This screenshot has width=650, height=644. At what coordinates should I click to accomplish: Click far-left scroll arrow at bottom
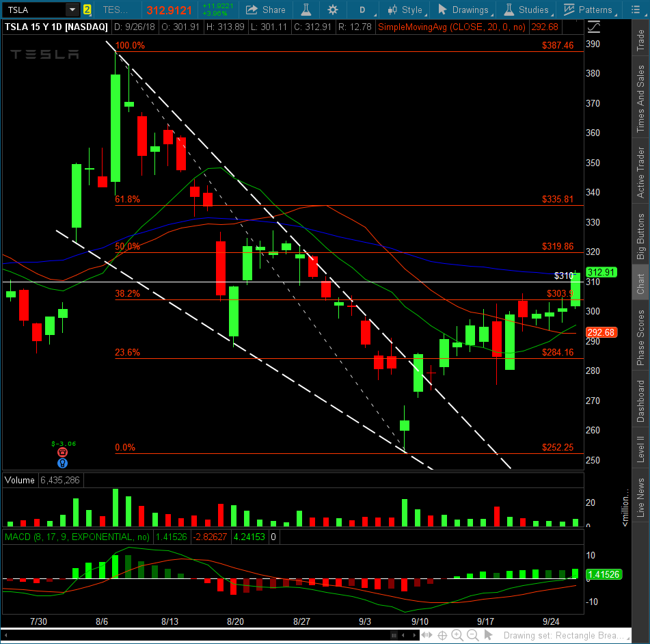[5, 635]
